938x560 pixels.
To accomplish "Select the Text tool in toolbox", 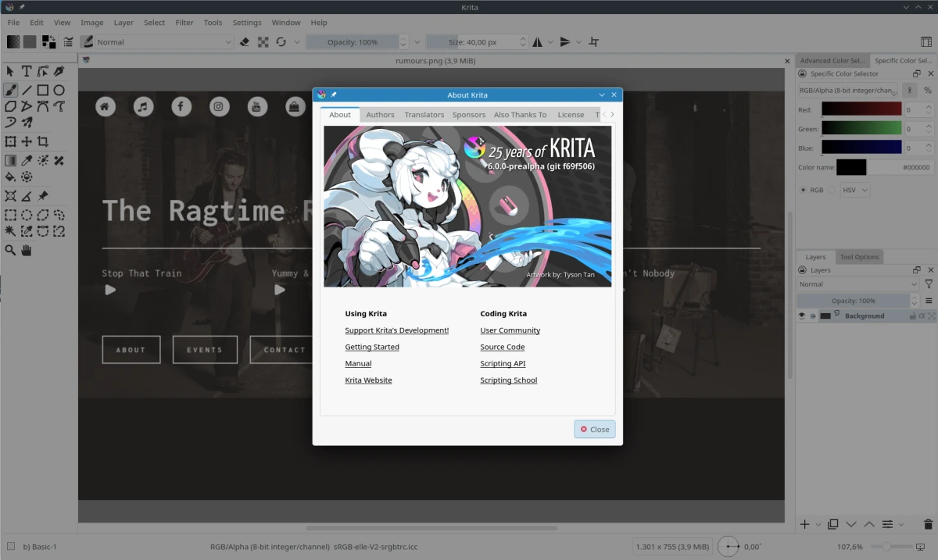I will pos(27,71).
